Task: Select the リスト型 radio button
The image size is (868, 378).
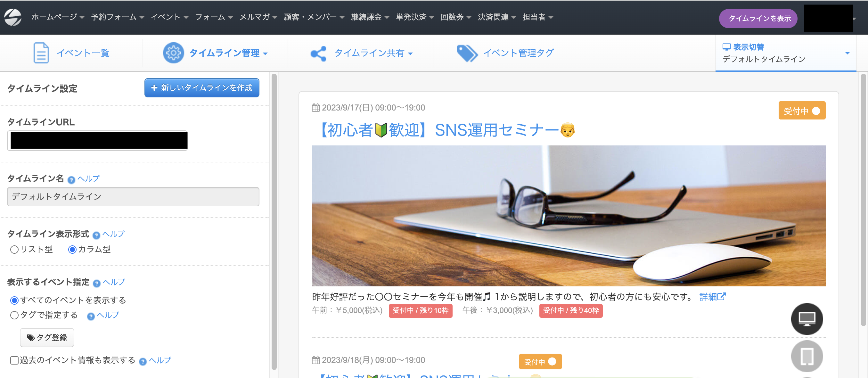Action: tap(14, 250)
